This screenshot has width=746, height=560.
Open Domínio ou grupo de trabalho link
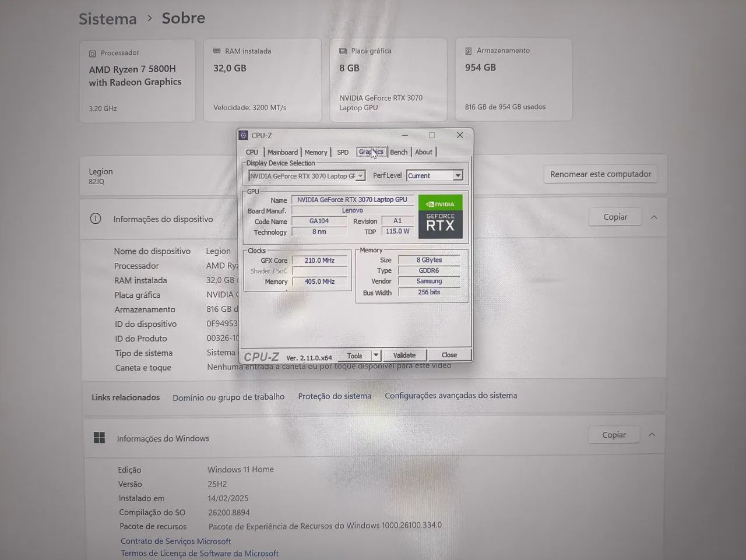tap(228, 397)
